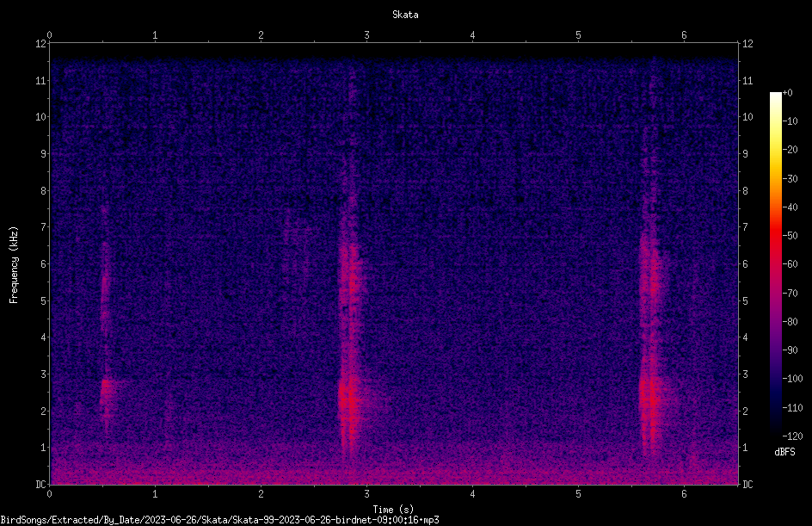Select the "+0" colorbar label
812x526 pixels.
click(788, 93)
